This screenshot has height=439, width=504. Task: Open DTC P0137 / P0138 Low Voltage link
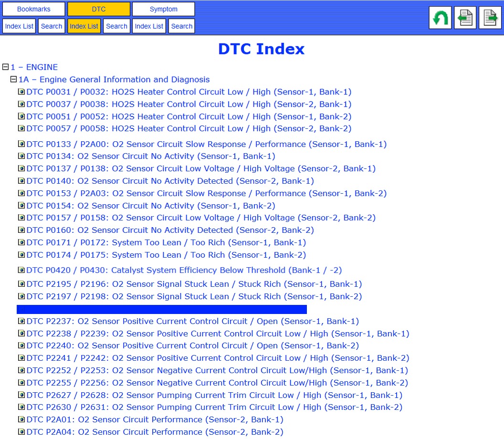201,168
